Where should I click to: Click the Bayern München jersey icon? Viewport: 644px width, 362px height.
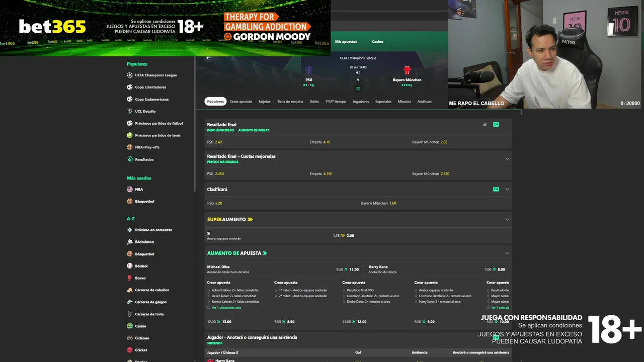click(407, 70)
